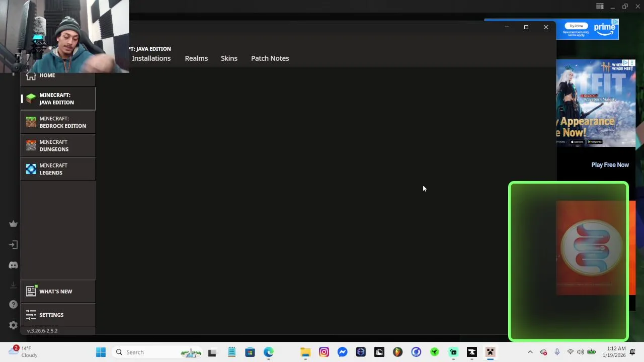
Task: Open volume speaker tray icon
Action: [x=581, y=352]
